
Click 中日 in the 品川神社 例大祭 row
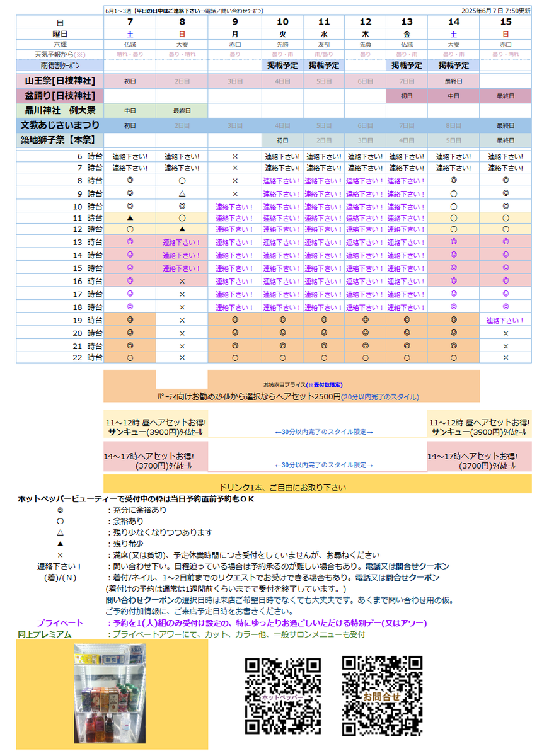[x=130, y=110]
